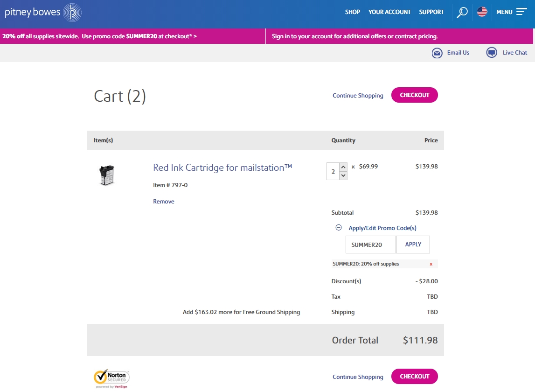Click the red ink cartridge thumbnail

[x=107, y=175]
